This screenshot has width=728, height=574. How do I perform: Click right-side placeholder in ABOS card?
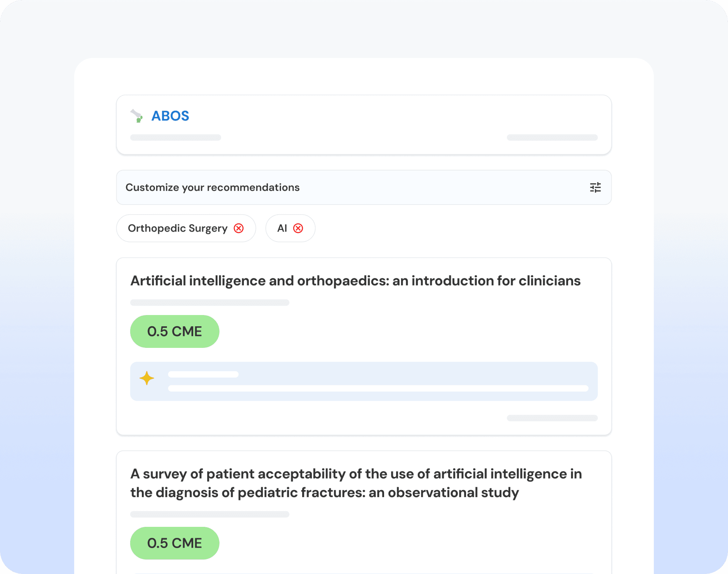click(552, 138)
